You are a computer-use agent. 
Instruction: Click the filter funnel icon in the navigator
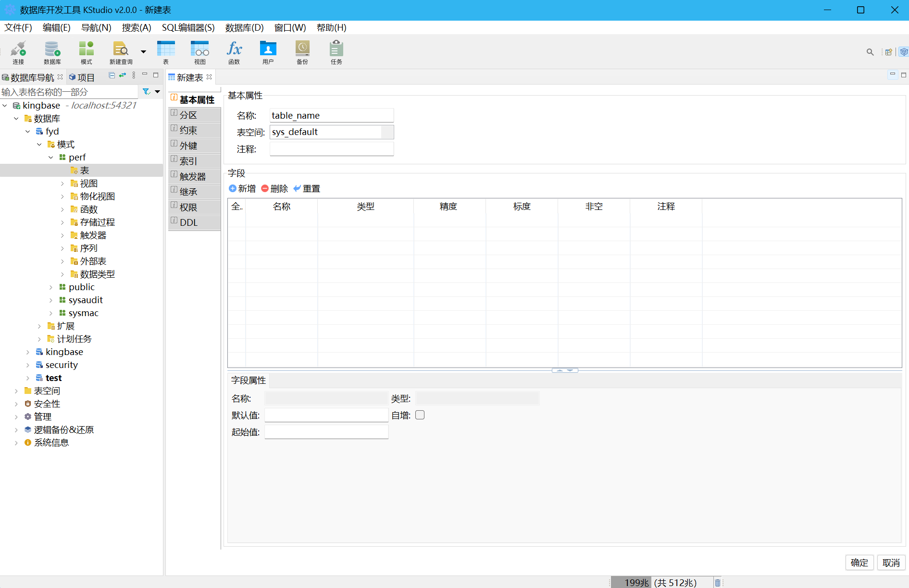[147, 91]
